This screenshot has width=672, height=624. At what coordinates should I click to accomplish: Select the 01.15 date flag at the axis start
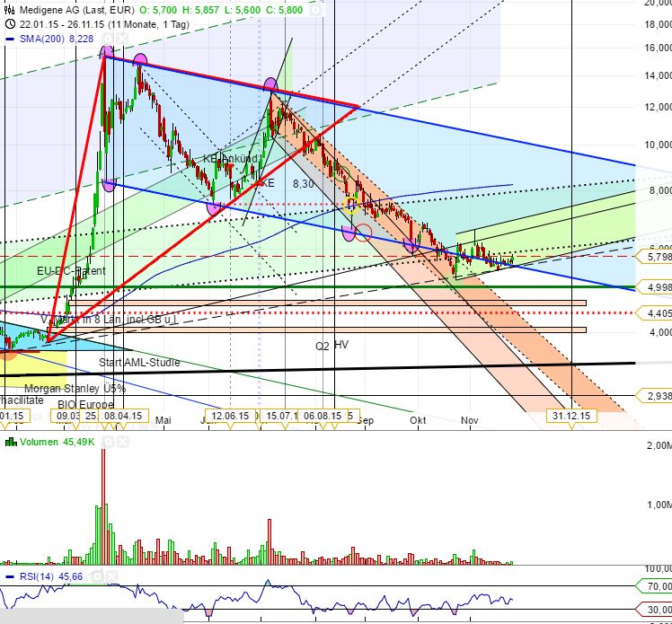pyautogui.click(x=13, y=416)
